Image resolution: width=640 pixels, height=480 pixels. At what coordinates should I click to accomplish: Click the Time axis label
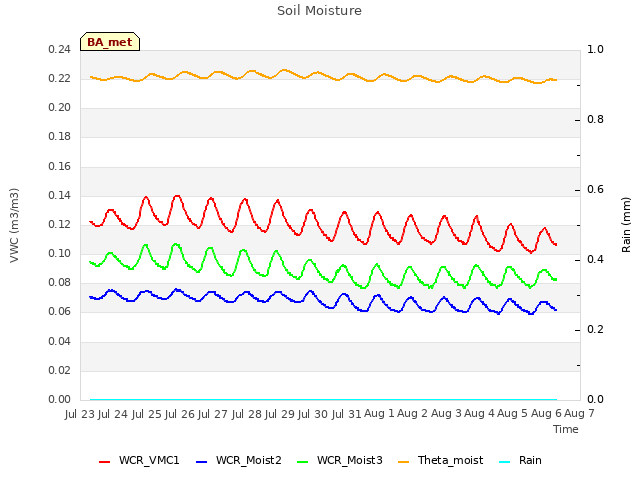tap(566, 429)
